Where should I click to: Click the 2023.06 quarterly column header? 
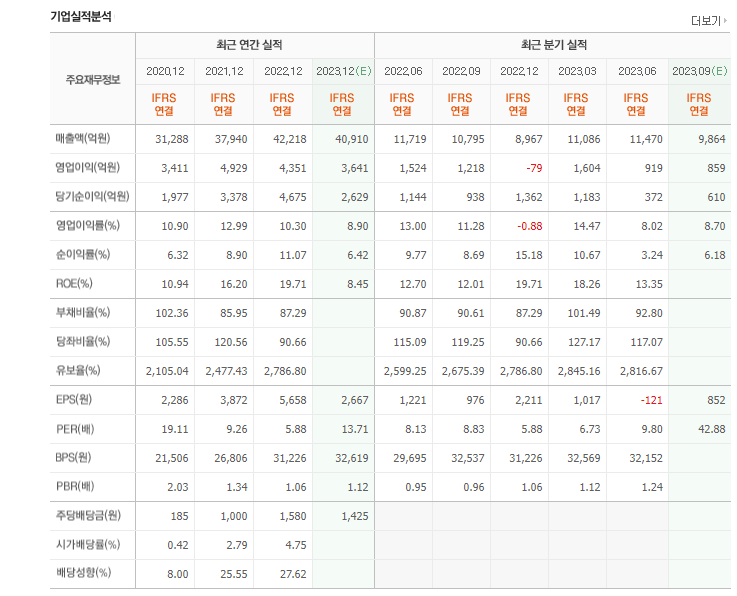click(x=637, y=71)
